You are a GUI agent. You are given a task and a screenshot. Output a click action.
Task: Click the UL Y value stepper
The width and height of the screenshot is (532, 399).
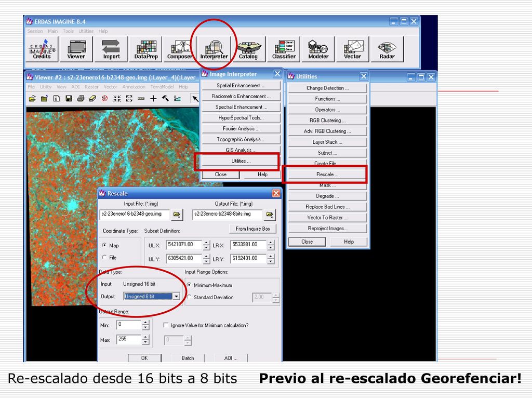click(x=206, y=259)
